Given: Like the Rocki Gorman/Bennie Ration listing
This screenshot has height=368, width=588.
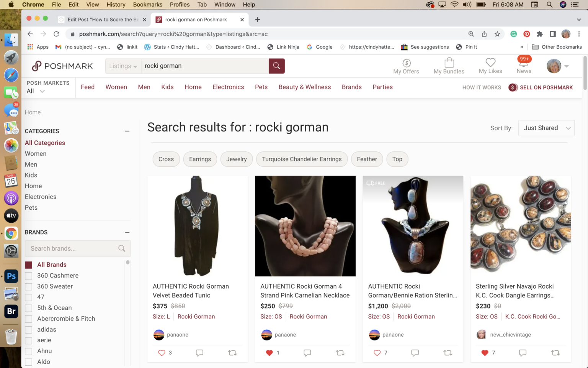Looking at the screenshot, I should (x=377, y=353).
